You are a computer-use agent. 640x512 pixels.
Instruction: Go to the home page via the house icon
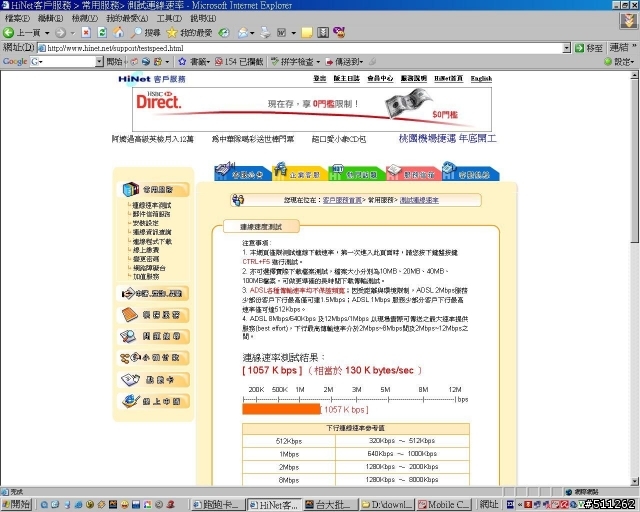click(118, 32)
